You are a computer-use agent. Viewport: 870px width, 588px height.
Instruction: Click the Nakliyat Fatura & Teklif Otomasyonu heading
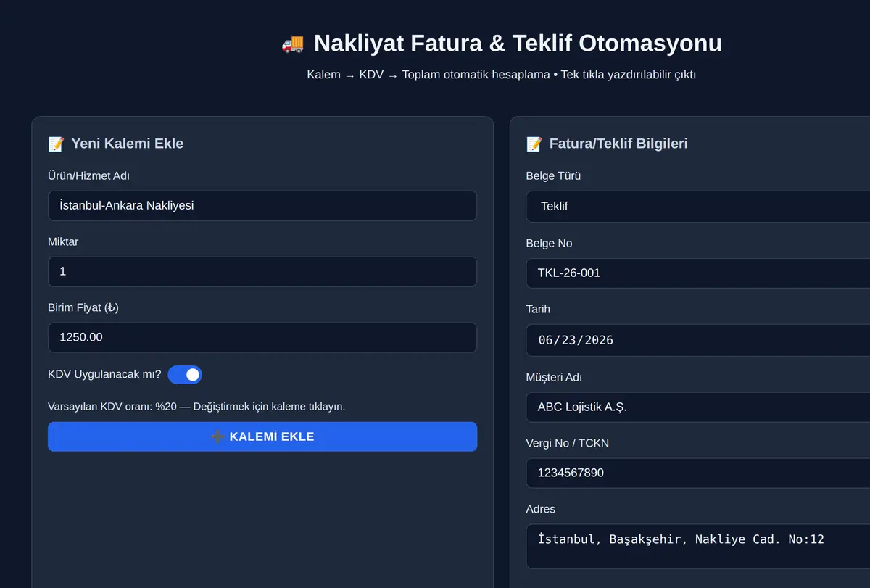518,44
